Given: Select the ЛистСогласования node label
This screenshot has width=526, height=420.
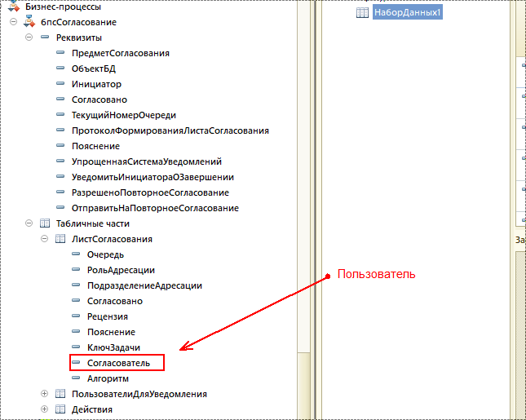Looking at the screenshot, I should pyautogui.click(x=112, y=239).
